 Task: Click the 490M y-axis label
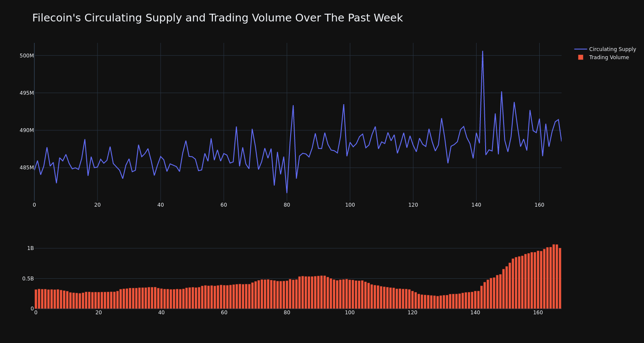coord(27,130)
